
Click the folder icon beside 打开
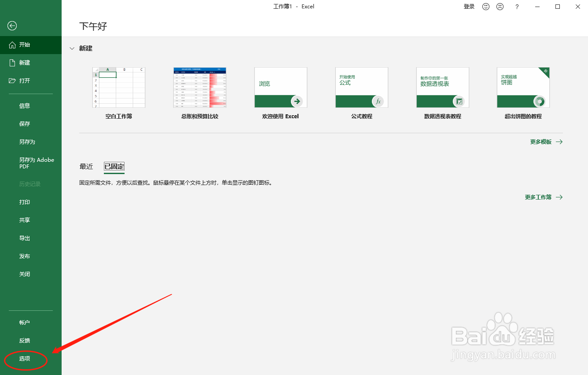(12, 81)
